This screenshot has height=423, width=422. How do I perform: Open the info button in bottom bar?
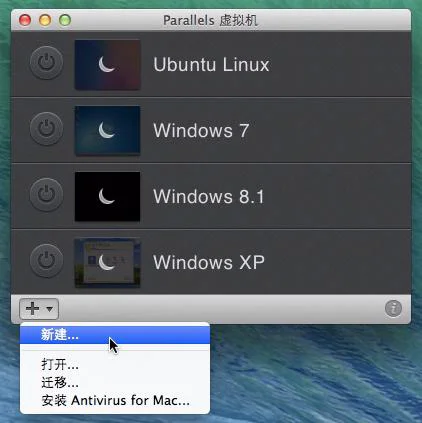coord(393,309)
